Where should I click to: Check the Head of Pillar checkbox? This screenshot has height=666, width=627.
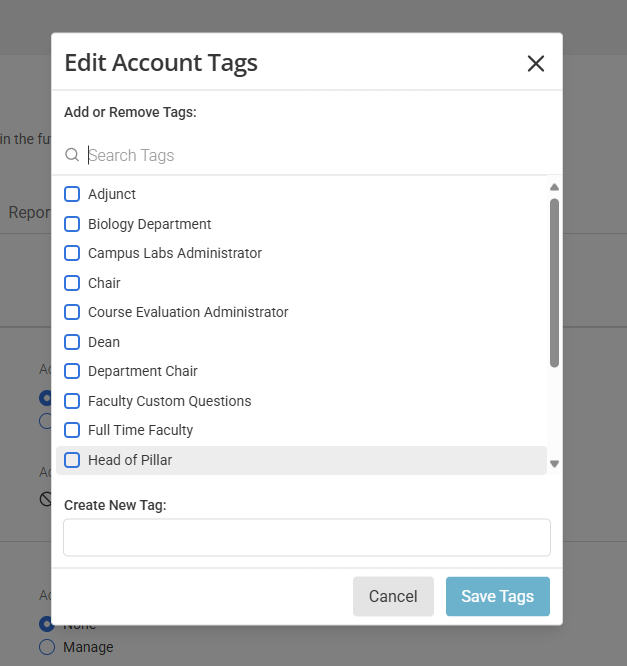click(72, 460)
